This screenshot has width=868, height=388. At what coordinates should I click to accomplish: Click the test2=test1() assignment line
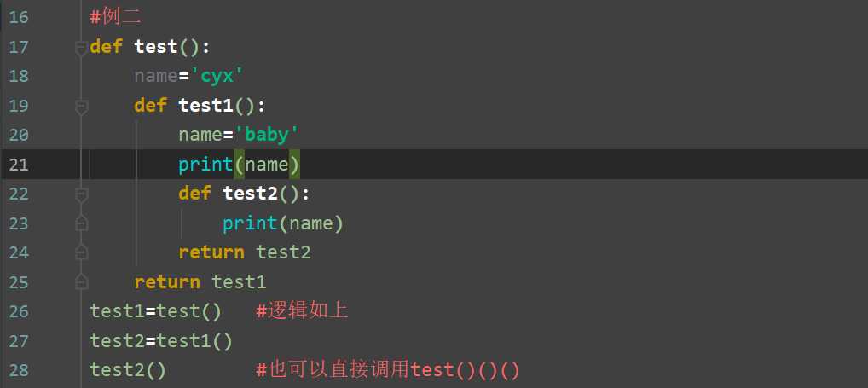[161, 341]
